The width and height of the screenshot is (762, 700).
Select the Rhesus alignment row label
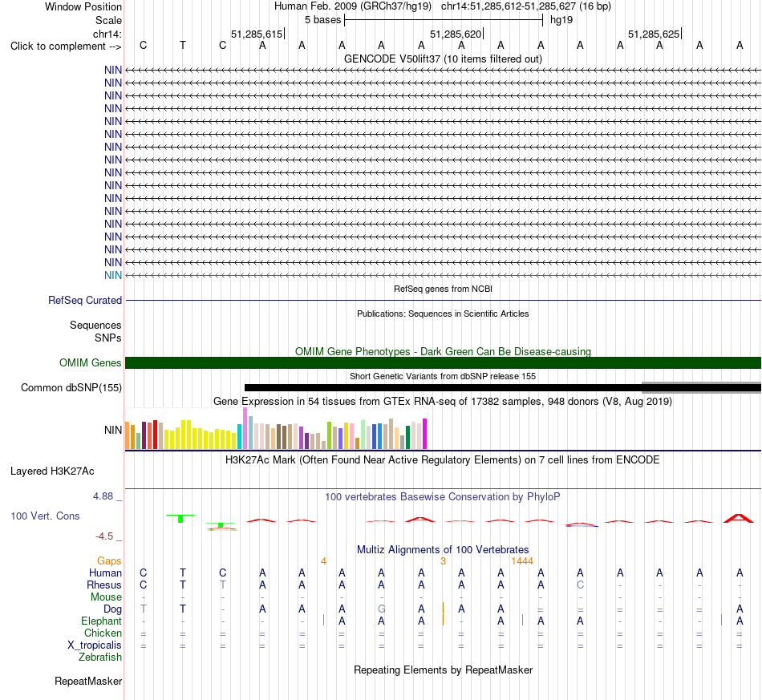tap(104, 585)
